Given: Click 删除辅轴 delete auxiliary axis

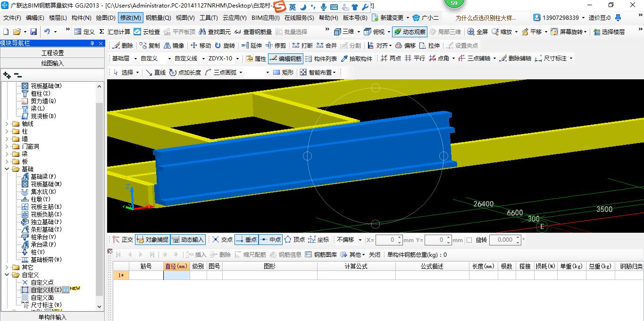Looking at the screenshot, I should coord(515,59).
